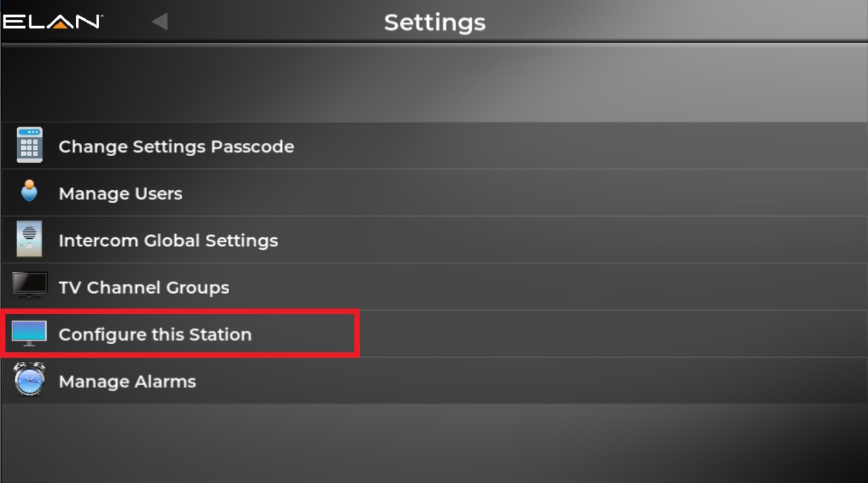The height and width of the screenshot is (483, 868).
Task: Click the keypad icon for Change Settings Passcode
Action: pos(29,146)
